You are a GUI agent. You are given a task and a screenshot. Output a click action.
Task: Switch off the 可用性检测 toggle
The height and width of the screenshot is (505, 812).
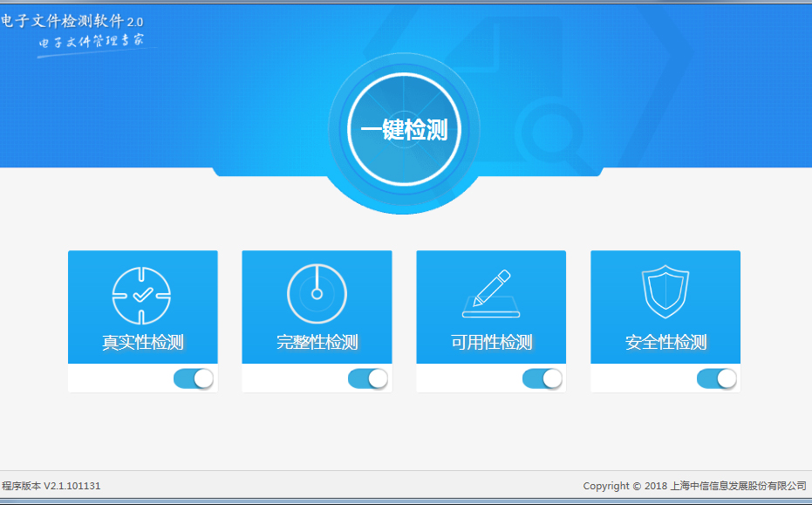coord(542,379)
